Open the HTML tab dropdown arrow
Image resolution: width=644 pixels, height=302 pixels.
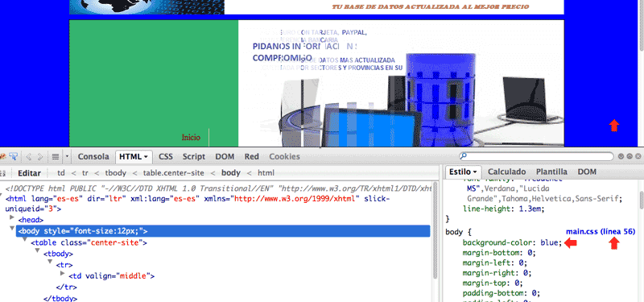pyautogui.click(x=146, y=157)
